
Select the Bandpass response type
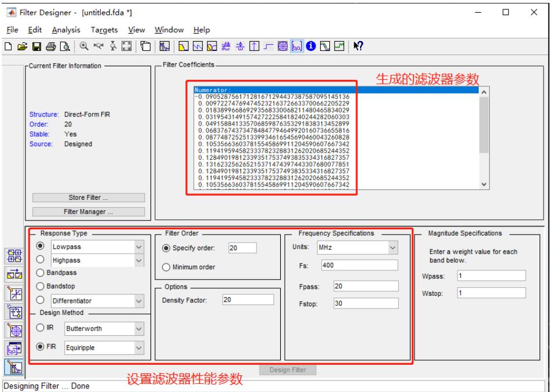click(41, 273)
